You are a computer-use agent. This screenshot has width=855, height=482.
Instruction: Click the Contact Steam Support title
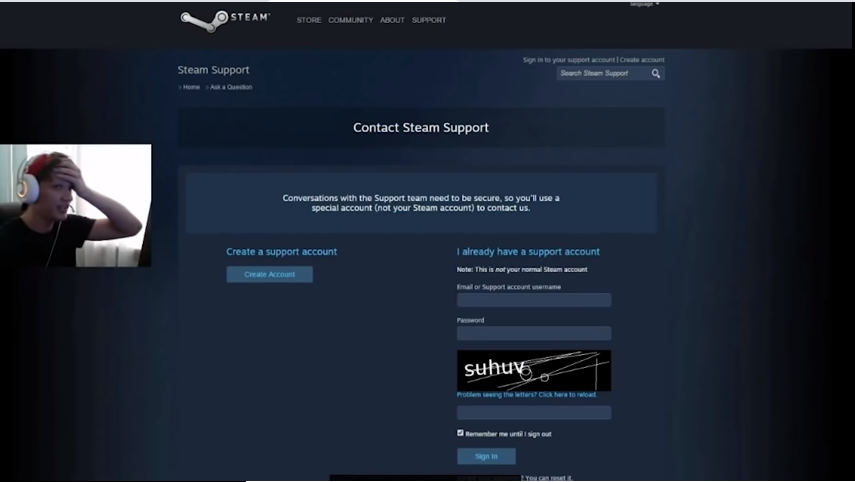(421, 128)
